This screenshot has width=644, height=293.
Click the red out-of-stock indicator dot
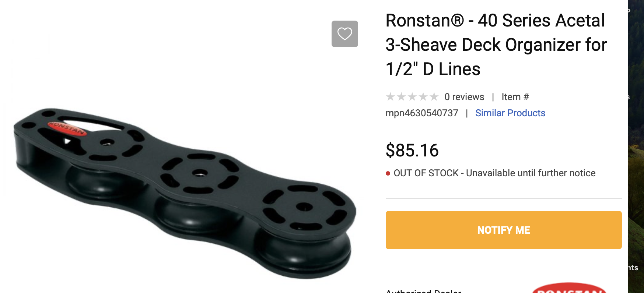click(388, 173)
